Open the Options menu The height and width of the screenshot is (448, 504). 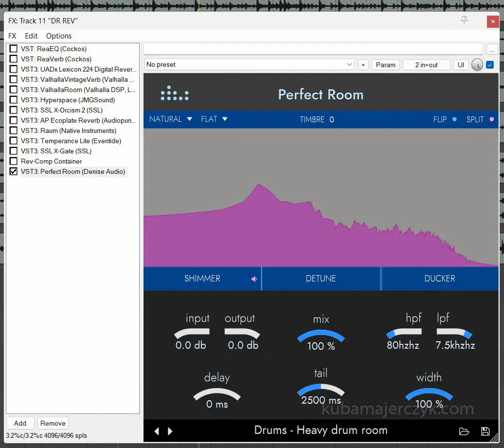[59, 36]
